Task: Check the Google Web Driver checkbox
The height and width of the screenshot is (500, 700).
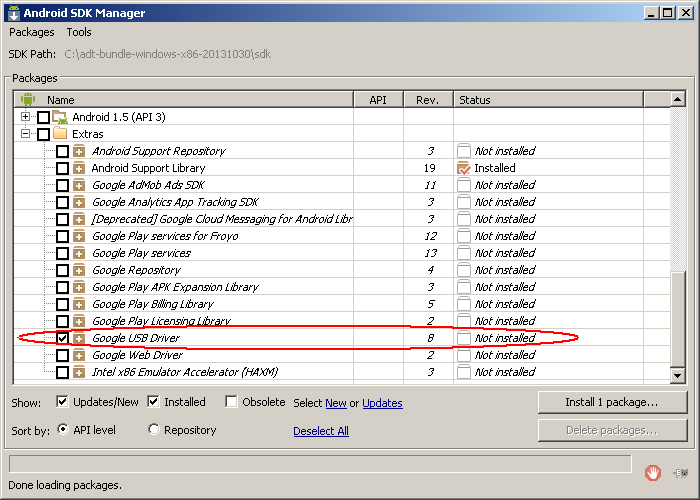Action: (62, 355)
